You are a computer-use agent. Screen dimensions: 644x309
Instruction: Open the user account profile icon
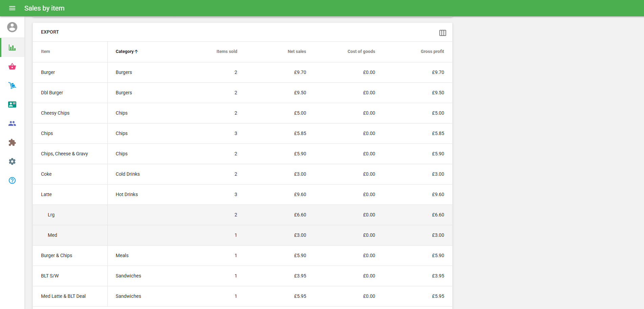coord(12,27)
